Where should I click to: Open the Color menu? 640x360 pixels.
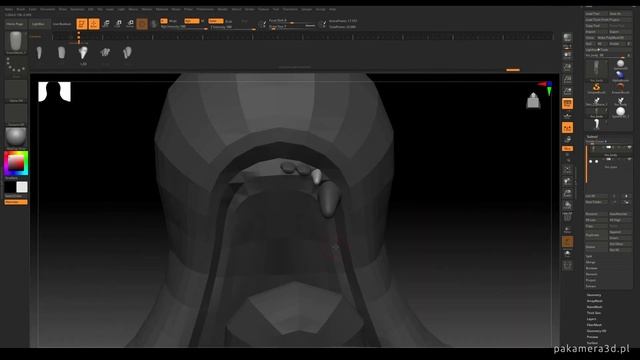(x=33, y=9)
